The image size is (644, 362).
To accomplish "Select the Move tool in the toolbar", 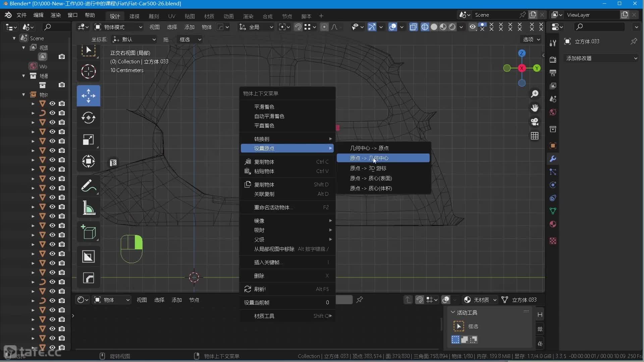I will tap(89, 96).
